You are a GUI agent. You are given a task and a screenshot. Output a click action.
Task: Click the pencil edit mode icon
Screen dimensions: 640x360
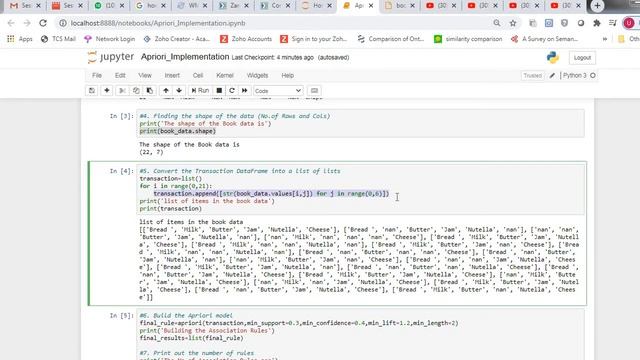pyautogui.click(x=552, y=76)
